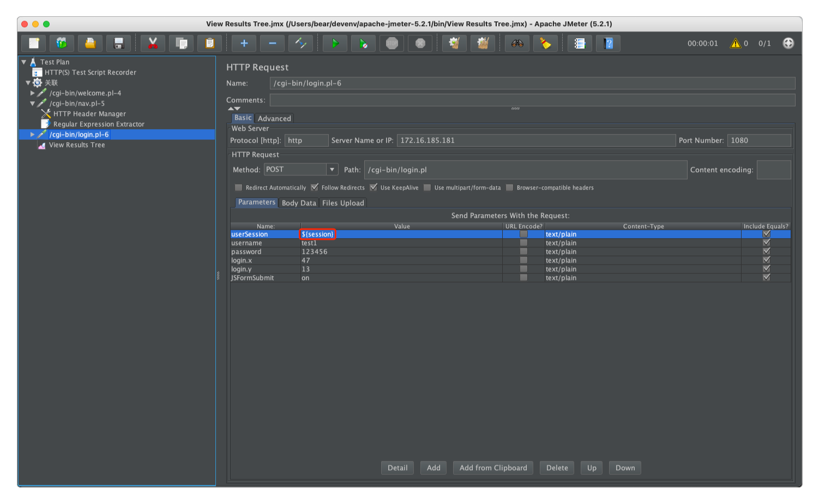The width and height of the screenshot is (819, 504).
Task: Click the Path field showing /cgi-bin/login.pl
Action: coord(526,169)
